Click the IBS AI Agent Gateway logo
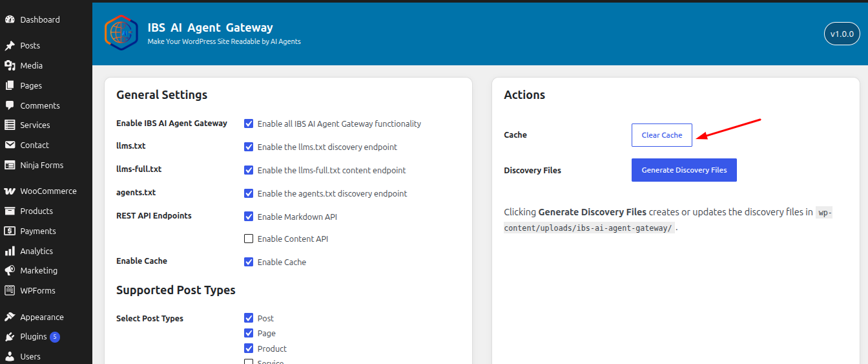The image size is (868, 364). [121, 33]
